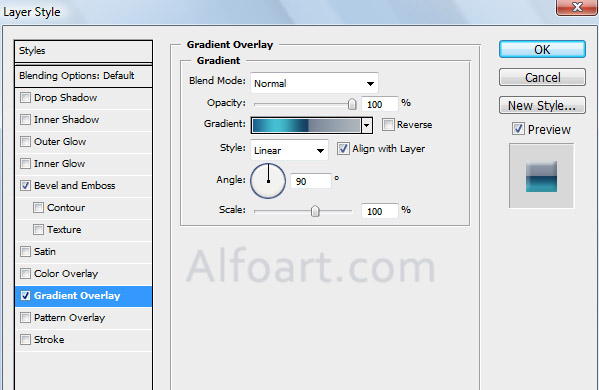Click the angle dial control
Image resolution: width=599 pixels, height=390 pixels.
point(268,181)
